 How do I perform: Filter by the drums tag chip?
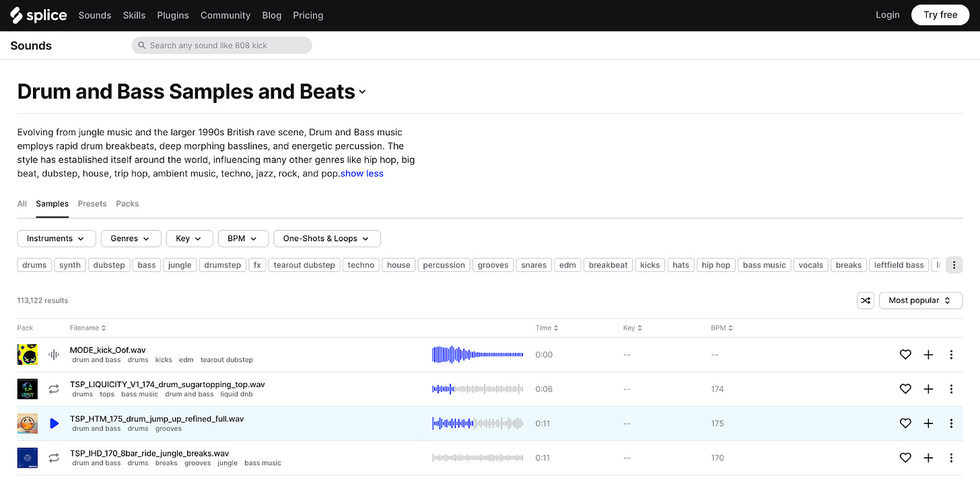[34, 265]
